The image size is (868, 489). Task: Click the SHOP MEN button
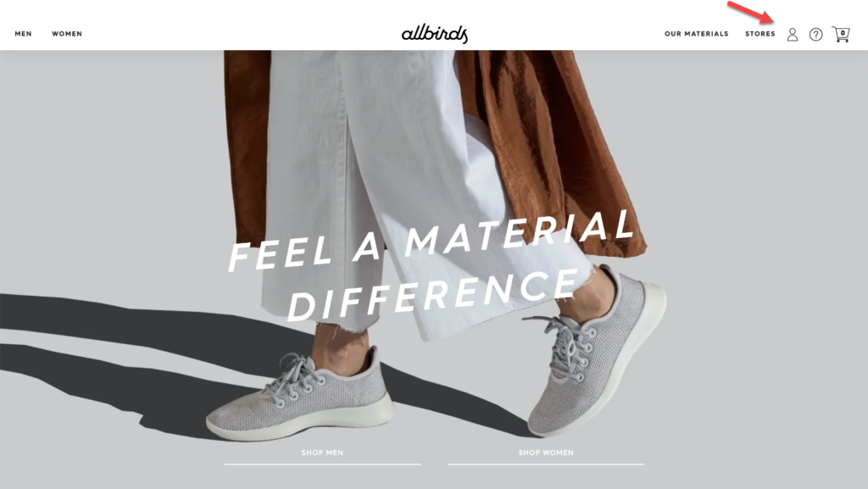click(322, 453)
